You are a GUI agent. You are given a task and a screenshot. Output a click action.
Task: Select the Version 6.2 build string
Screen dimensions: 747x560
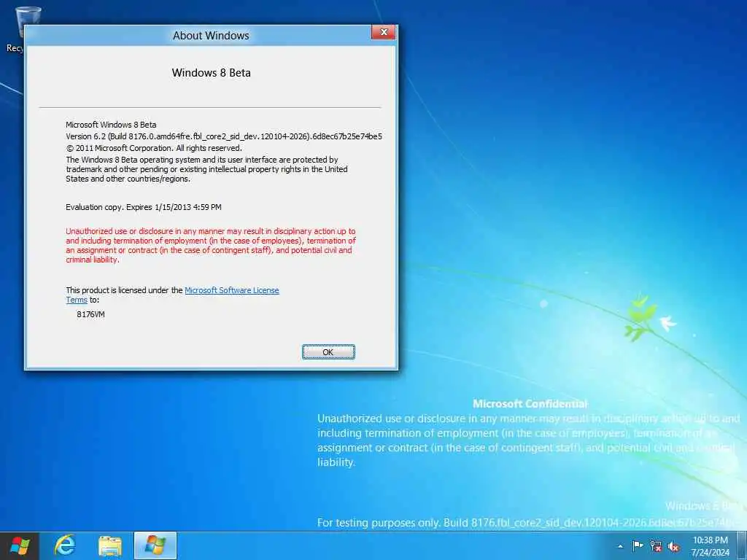[x=224, y=136]
